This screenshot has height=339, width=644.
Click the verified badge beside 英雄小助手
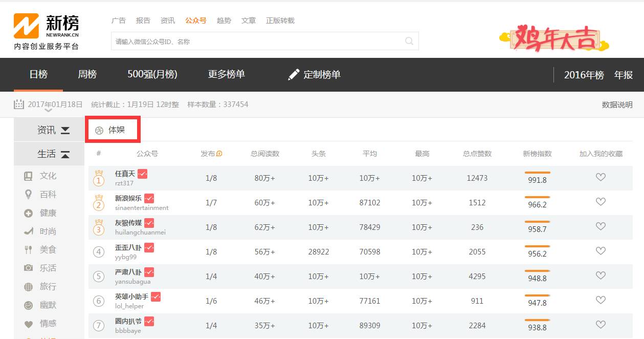(x=156, y=296)
